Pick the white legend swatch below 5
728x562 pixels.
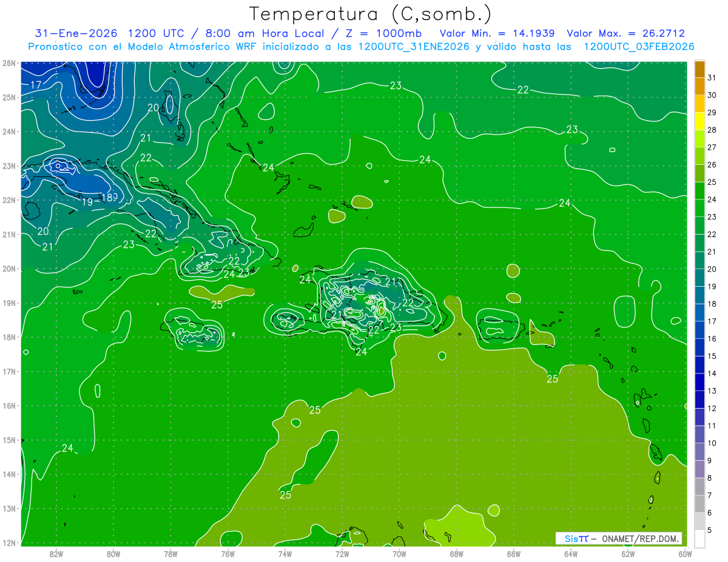(699, 538)
